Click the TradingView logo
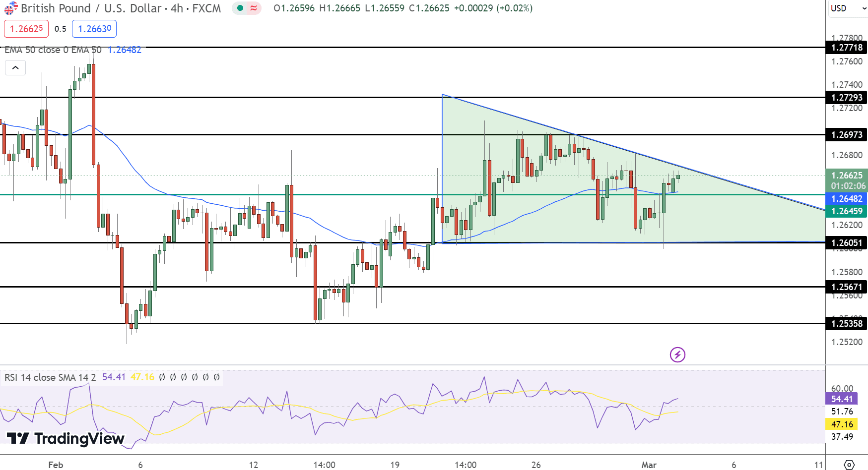Screen dimensions: 868x470 (x=65, y=438)
